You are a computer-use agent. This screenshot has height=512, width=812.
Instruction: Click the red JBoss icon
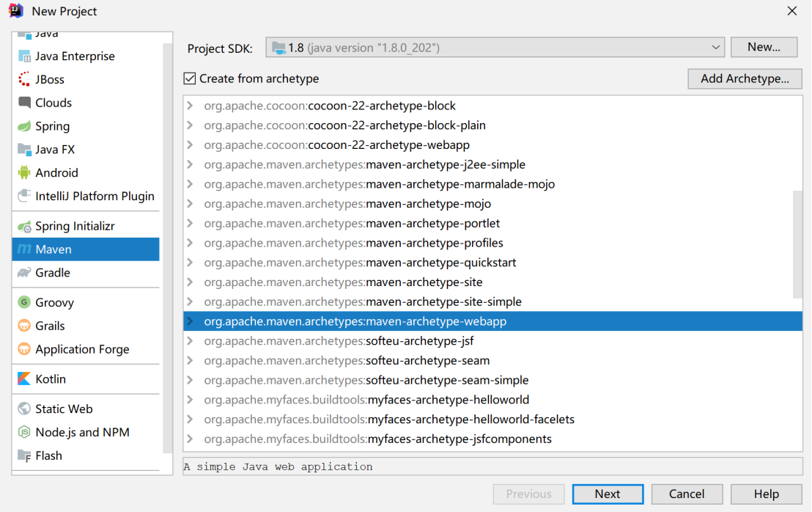point(24,79)
